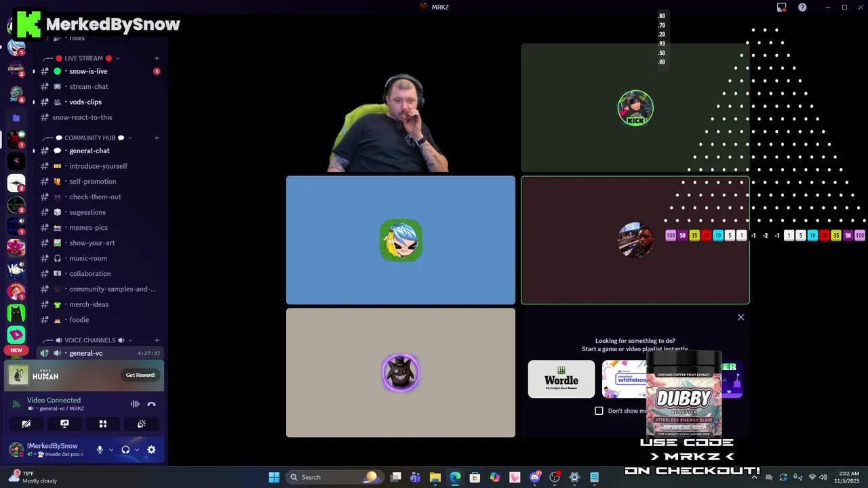Collapse the LIVE STREAM category
The height and width of the screenshot is (488, 868).
(x=83, y=58)
